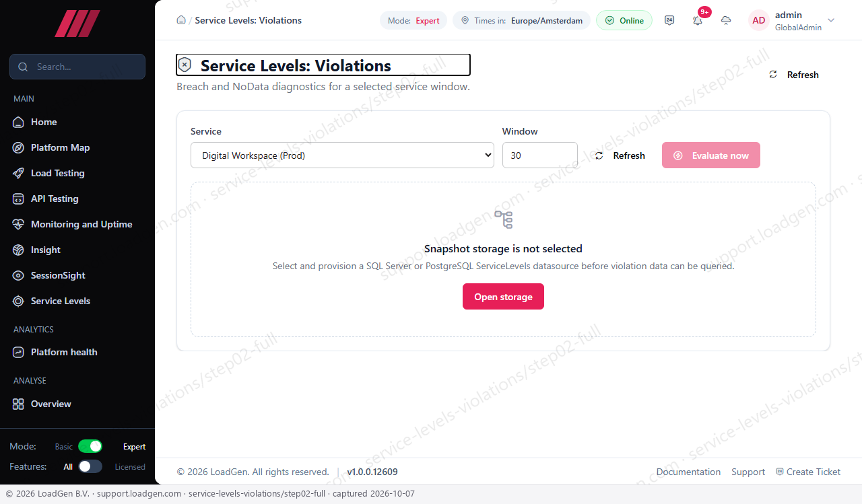The width and height of the screenshot is (862, 504).
Task: Click Create Ticket in the footer
Action: coord(808,472)
